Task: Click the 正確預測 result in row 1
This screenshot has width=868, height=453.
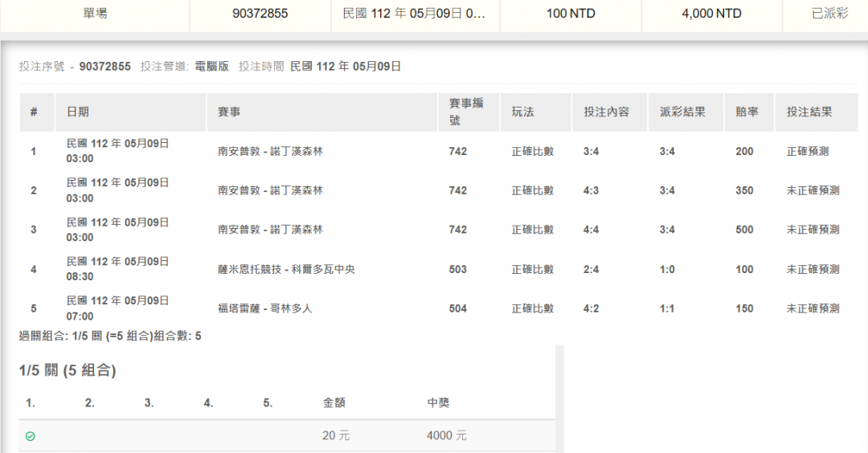Action: point(808,151)
